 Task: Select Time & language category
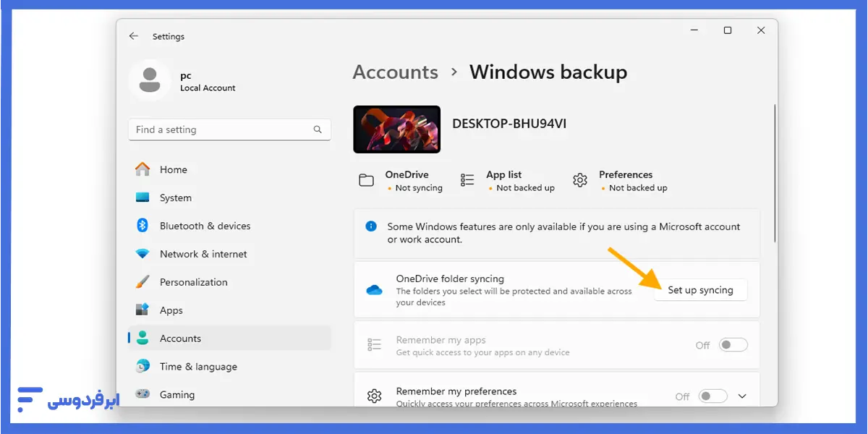click(x=229, y=367)
